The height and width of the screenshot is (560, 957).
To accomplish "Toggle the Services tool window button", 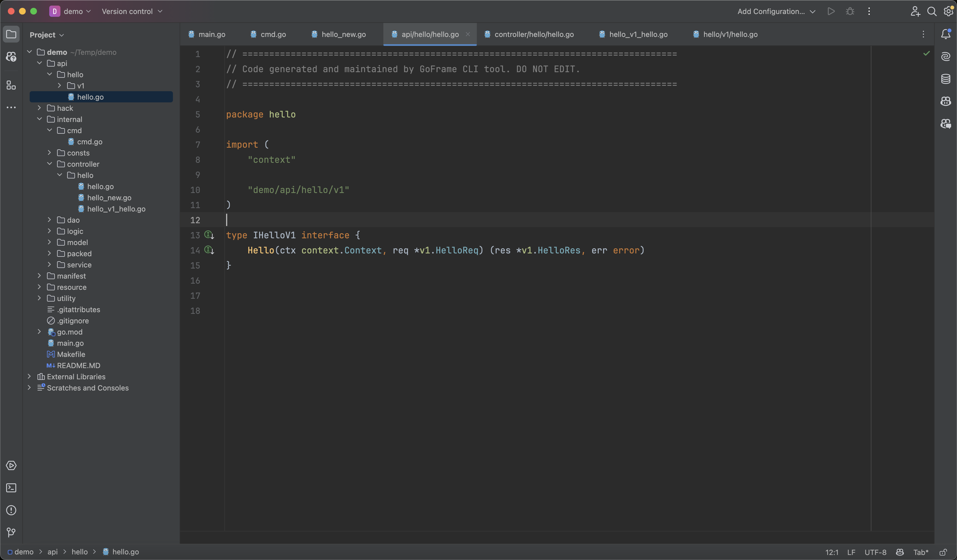I will (x=11, y=465).
